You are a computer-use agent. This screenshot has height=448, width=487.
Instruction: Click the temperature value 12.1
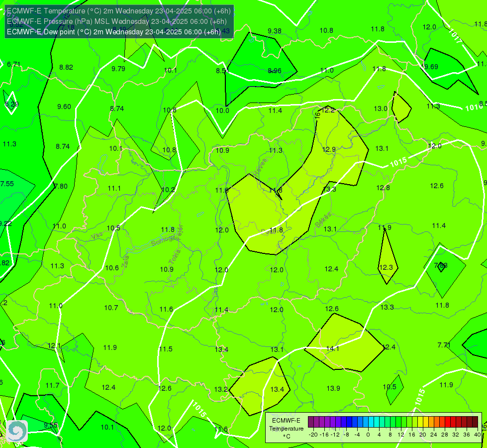click(x=54, y=346)
